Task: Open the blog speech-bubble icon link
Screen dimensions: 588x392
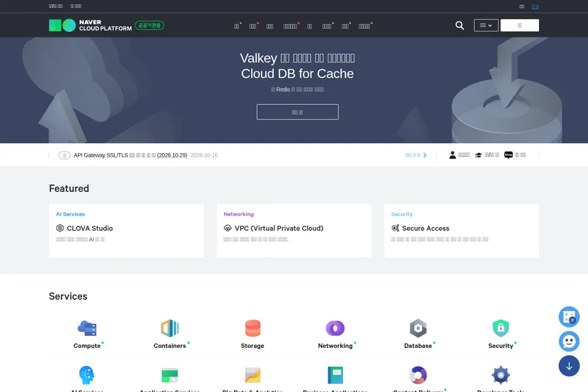Action: (508, 155)
